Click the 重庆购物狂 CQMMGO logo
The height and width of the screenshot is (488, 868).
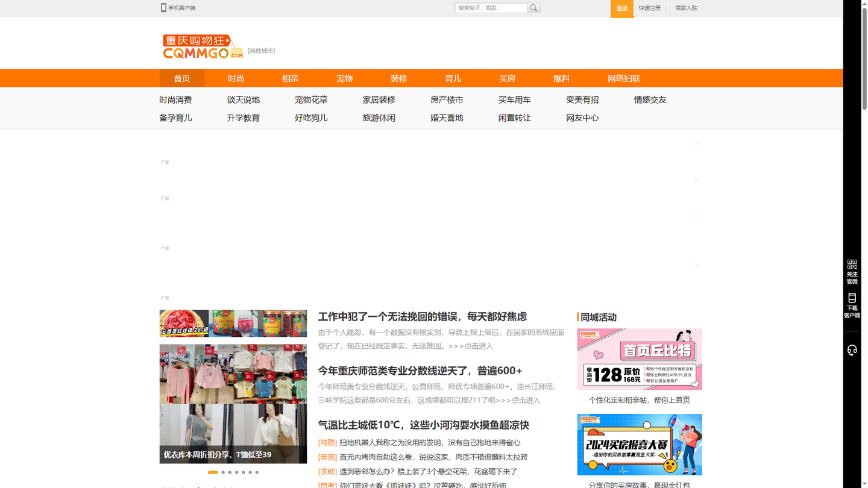coord(203,46)
